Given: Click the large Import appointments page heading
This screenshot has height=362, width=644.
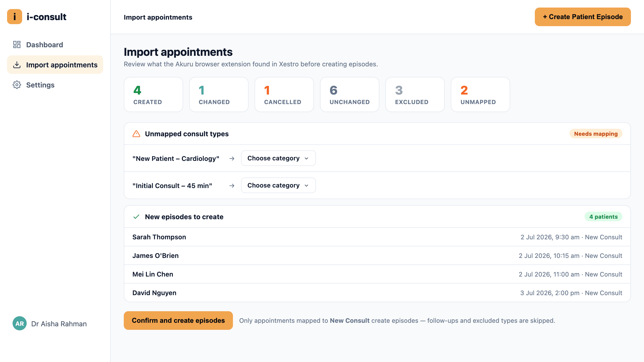Looking at the screenshot, I should 178,52.
